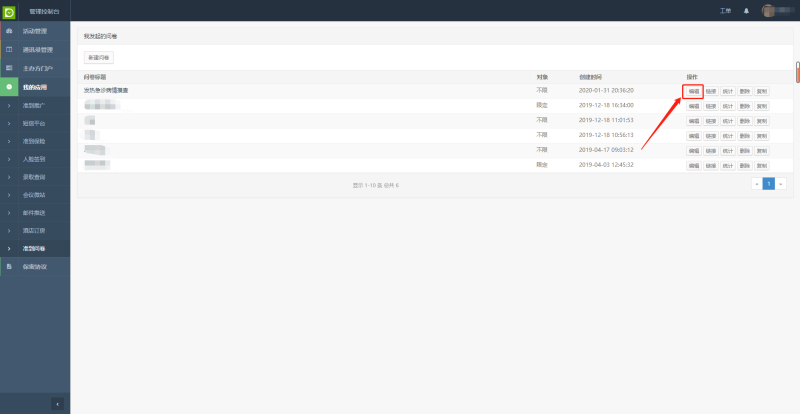This screenshot has height=414, width=800.
Task: Click the 新建问卷 button
Action: coord(98,58)
